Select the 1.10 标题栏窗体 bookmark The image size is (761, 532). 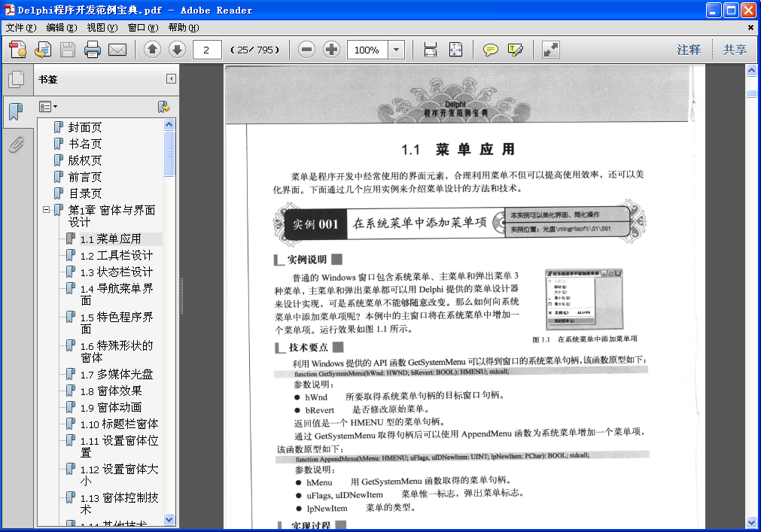tap(120, 424)
